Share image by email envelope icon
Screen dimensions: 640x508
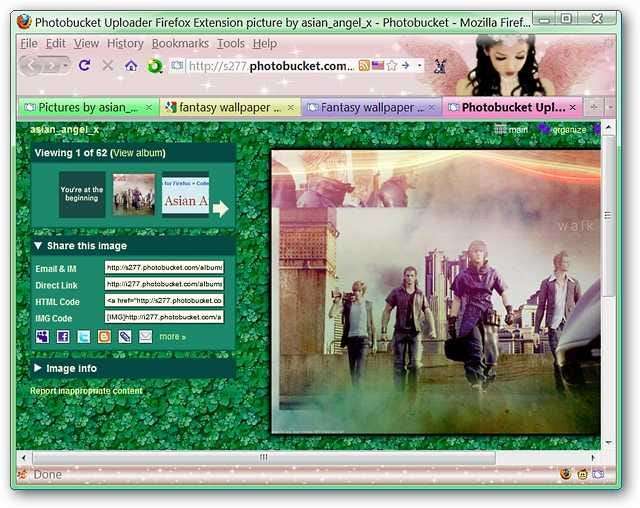point(145,337)
